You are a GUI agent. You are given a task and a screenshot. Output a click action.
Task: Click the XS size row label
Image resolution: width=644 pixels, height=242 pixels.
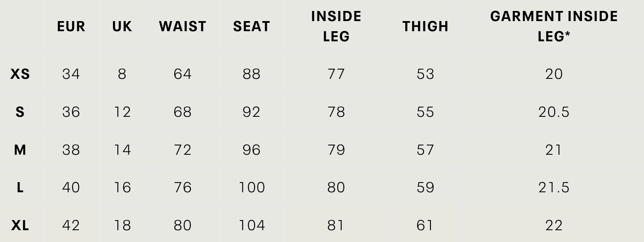20,74
